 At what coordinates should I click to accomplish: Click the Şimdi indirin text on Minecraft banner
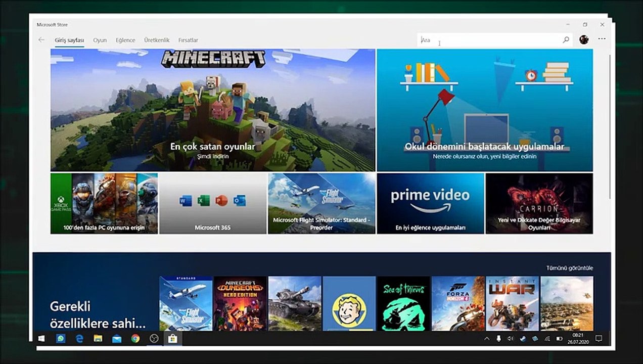click(213, 156)
